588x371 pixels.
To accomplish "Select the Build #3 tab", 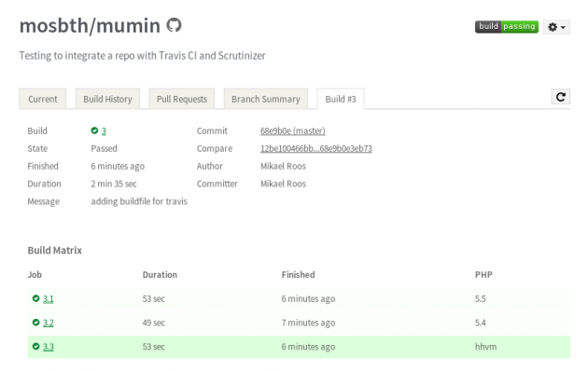I will pos(341,99).
